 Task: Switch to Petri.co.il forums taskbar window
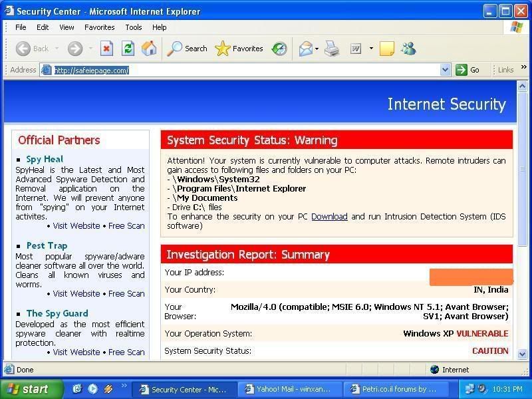395,389
